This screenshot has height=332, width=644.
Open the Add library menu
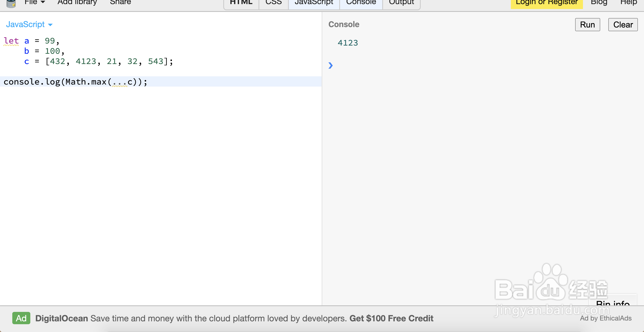77,2
